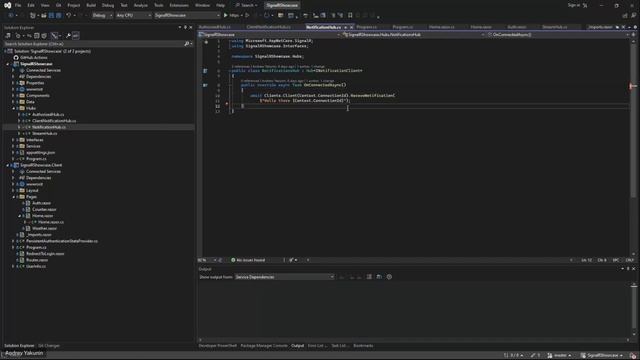Click the Undo icon in toolbar
Viewport: 640px width, 360px height.
[x=69, y=16]
